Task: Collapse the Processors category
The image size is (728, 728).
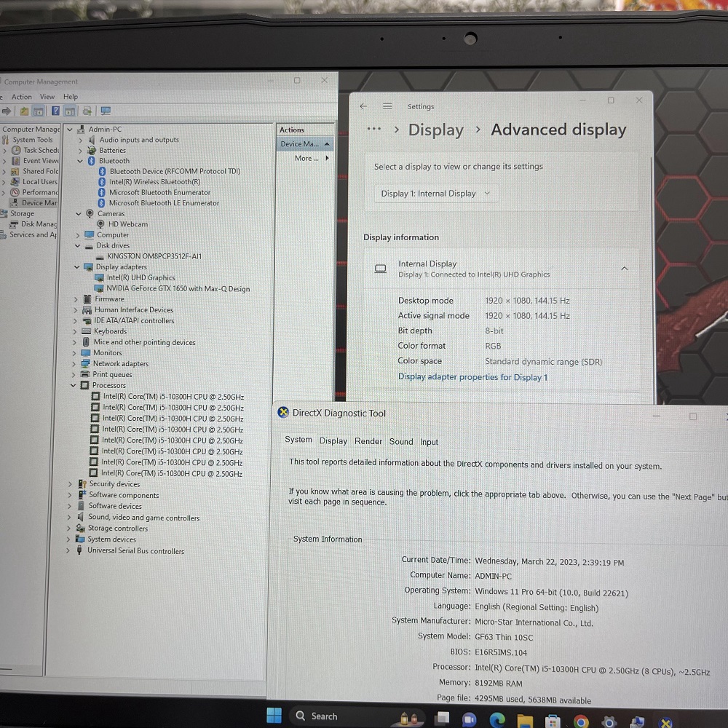Action: point(74,385)
